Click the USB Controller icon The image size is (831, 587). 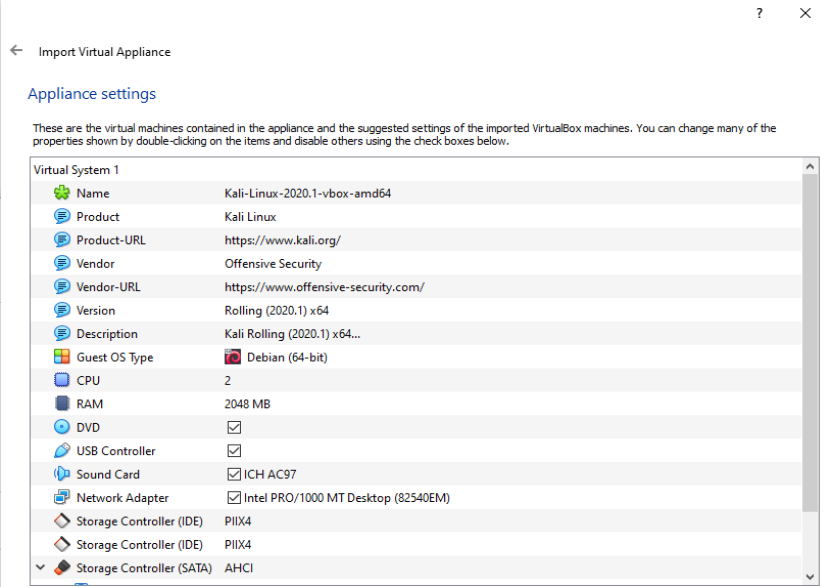point(62,451)
